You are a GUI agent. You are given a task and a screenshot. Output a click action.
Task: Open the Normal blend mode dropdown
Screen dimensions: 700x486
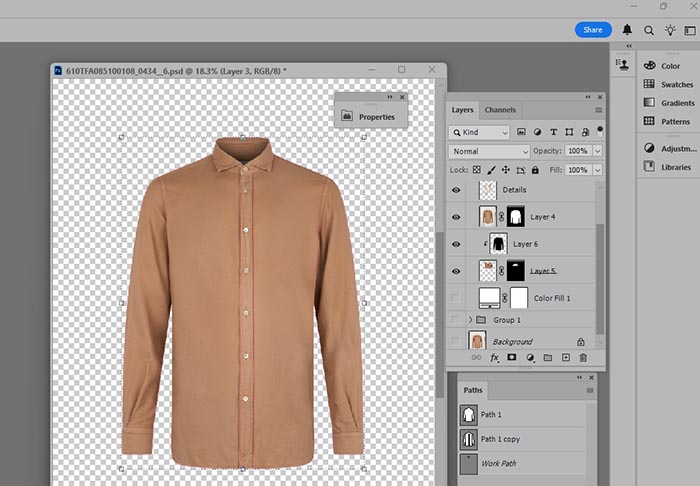point(489,151)
